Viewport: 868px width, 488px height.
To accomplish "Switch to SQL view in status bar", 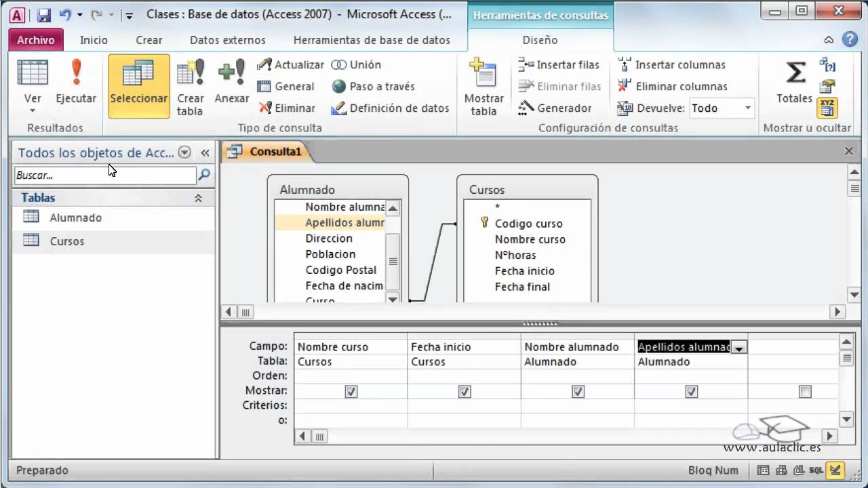I will 816,470.
